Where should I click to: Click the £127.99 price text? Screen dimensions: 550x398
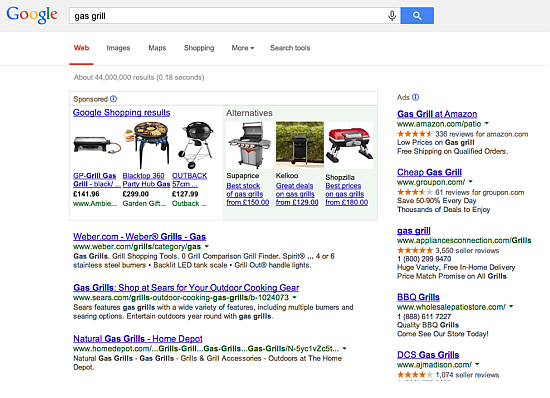[185, 194]
